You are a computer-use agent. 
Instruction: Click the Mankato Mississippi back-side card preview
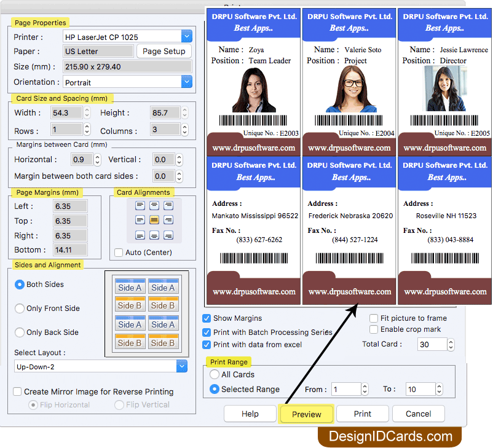[x=253, y=230]
